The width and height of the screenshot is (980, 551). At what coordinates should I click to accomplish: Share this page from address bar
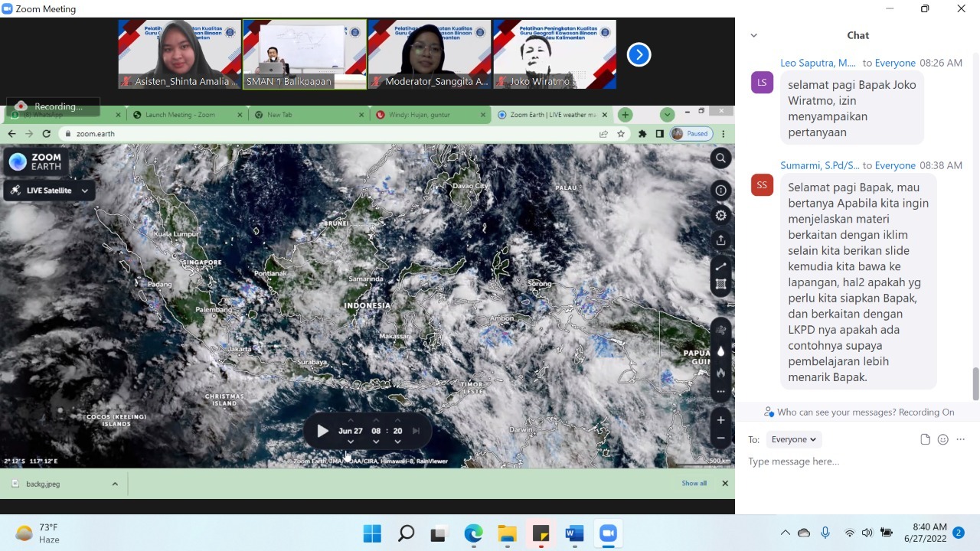[604, 134]
